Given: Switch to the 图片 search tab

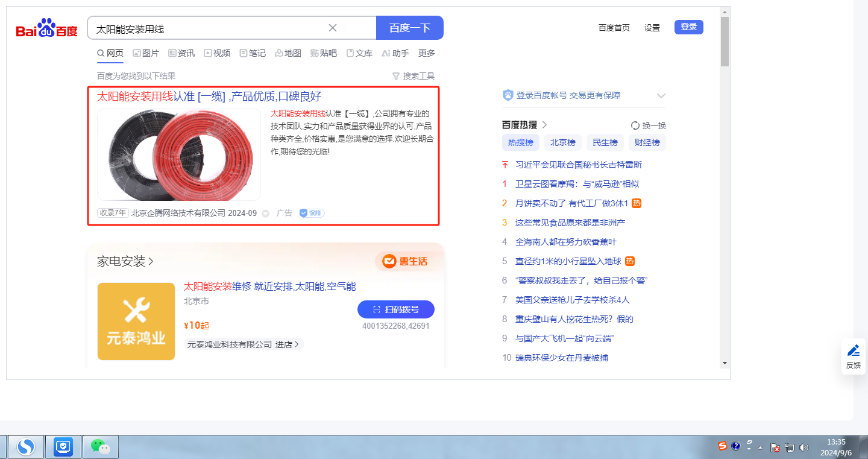Looking at the screenshot, I should tap(146, 53).
